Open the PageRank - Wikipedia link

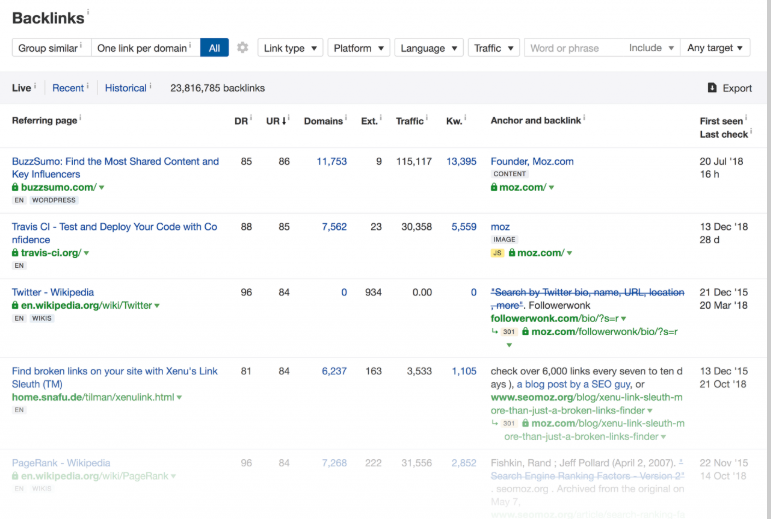pos(61,462)
